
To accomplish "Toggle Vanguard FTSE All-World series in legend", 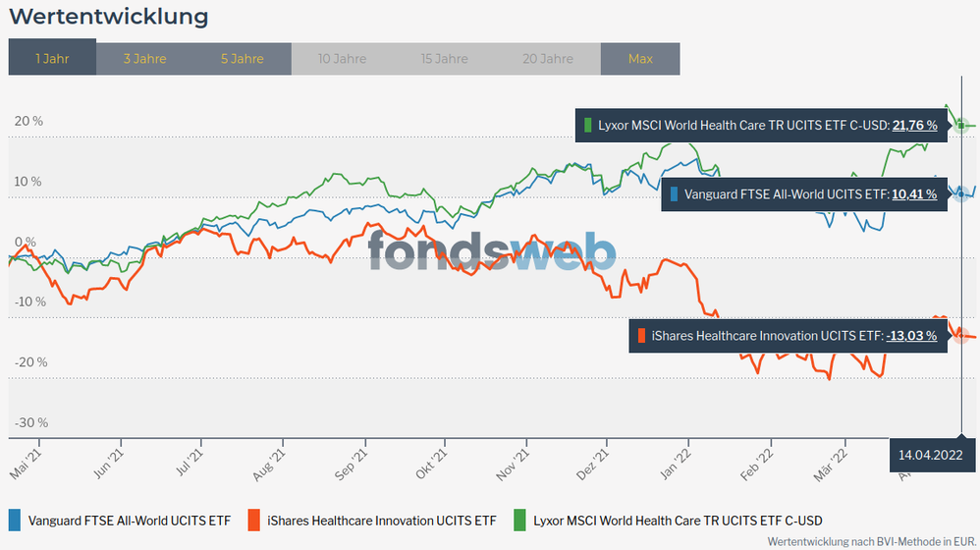I will click(129, 520).
